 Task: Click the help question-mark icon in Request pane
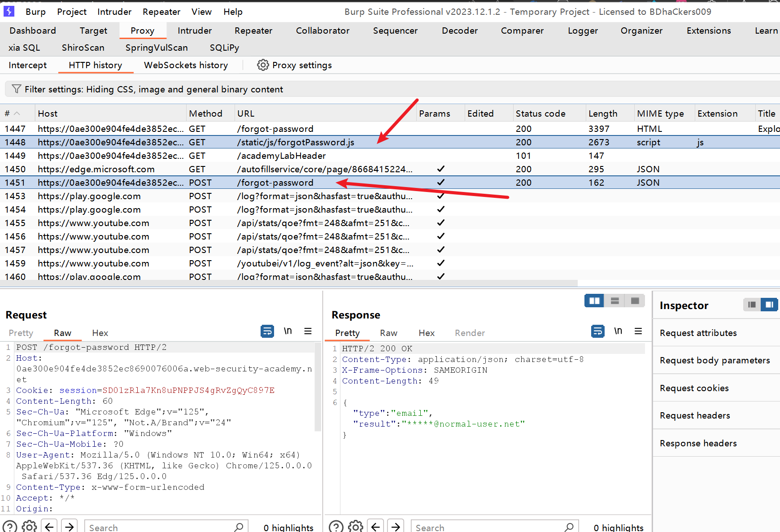(9, 526)
